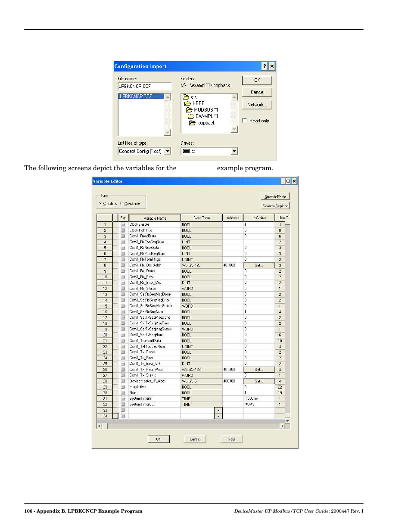Click the Variable Name column header

[155, 218]
